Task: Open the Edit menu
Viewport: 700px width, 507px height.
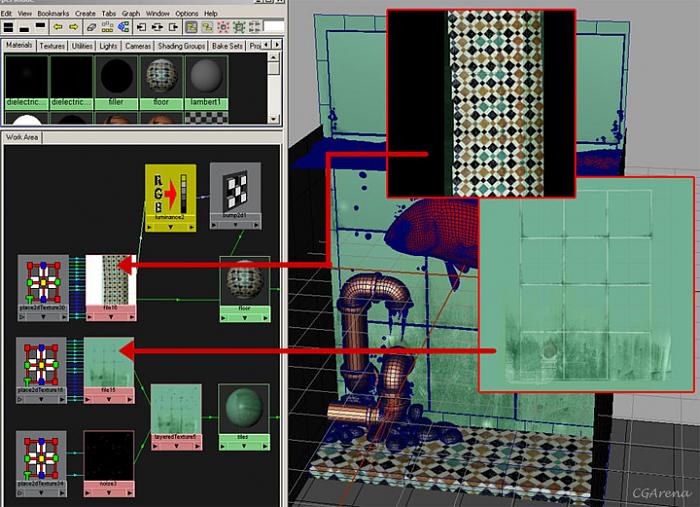Action: tap(6, 13)
